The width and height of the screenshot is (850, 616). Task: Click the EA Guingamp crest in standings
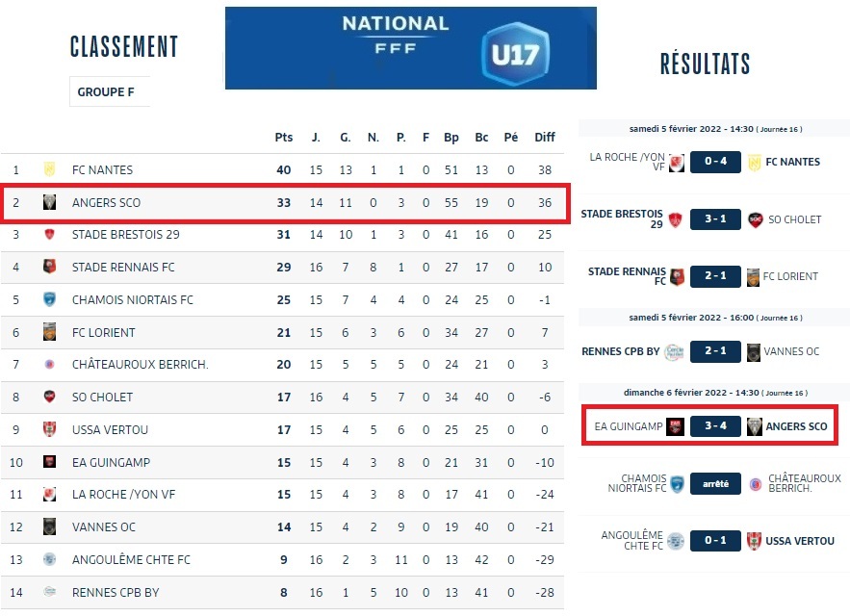[49, 462]
